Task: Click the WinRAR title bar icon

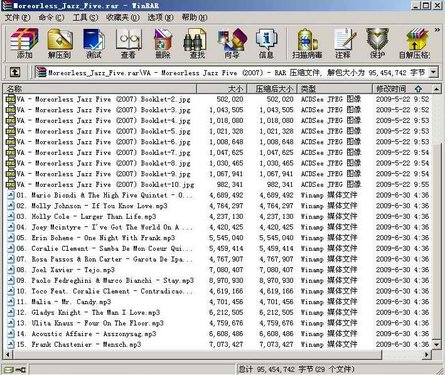Action: (x=7, y=5)
